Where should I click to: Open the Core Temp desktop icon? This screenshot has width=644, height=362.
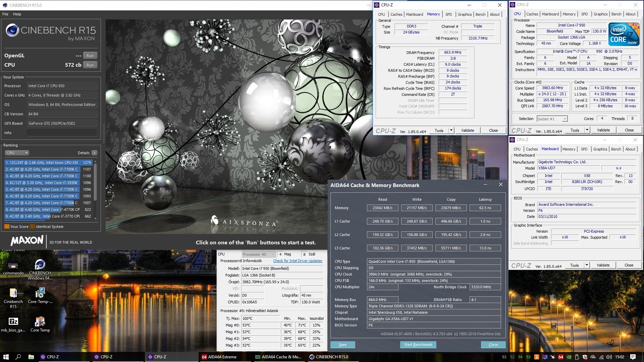click(x=40, y=322)
